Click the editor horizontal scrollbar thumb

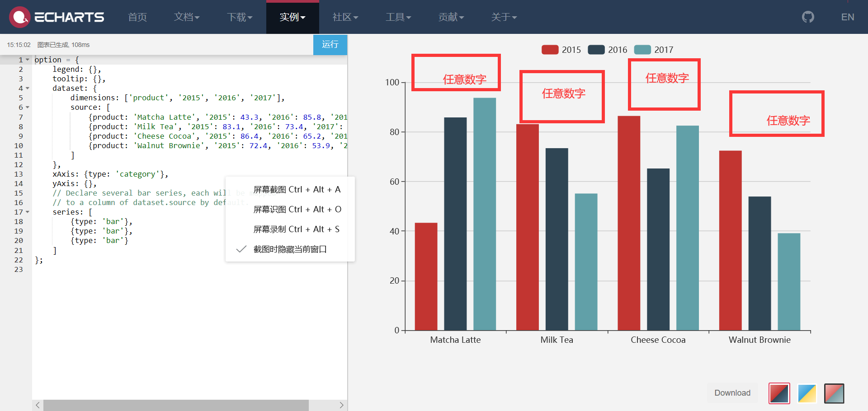[x=176, y=405]
